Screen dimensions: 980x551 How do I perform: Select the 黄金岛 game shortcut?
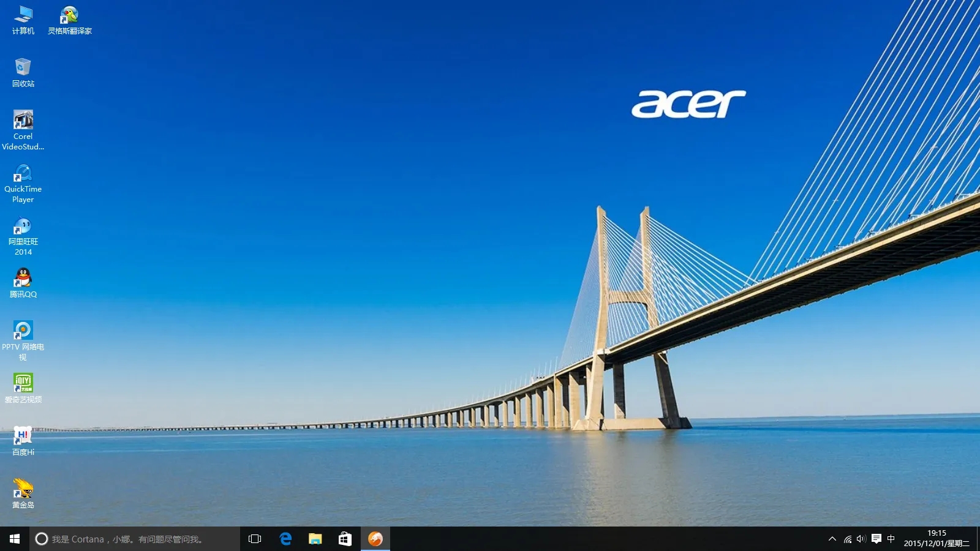tap(23, 493)
